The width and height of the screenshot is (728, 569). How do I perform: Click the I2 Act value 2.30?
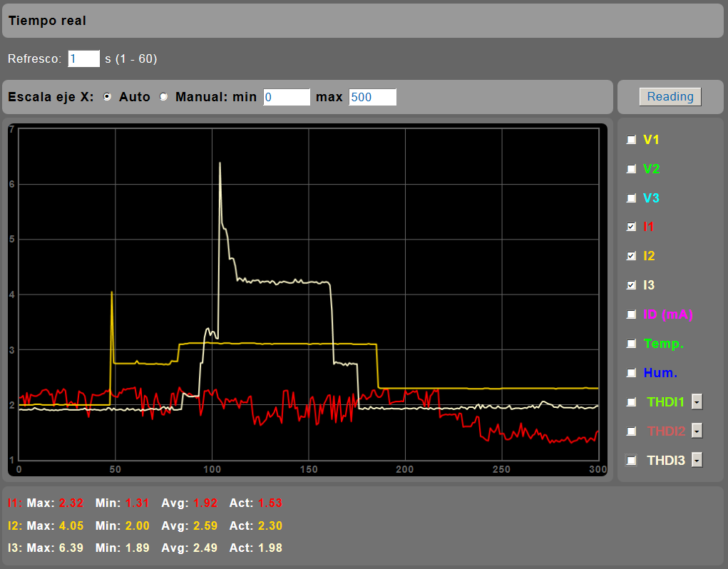pos(270,526)
